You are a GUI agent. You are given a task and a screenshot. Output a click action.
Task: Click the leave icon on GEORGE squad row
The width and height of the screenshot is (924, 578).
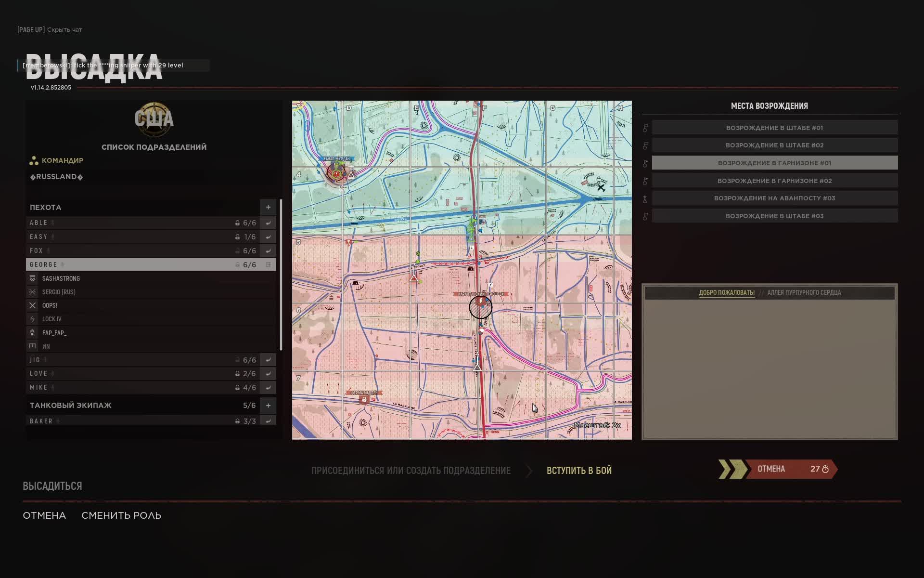pyautogui.click(x=268, y=264)
